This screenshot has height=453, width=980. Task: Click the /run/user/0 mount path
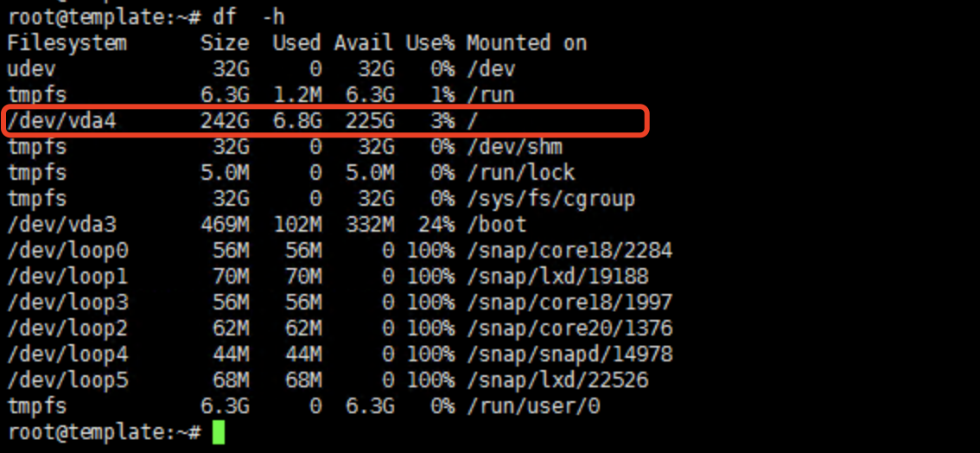(532, 406)
